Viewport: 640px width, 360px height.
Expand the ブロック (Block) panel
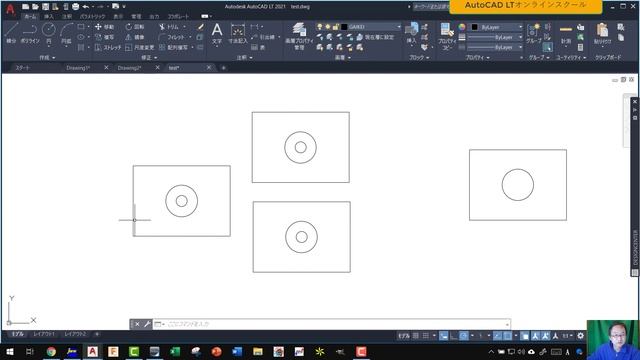(x=419, y=58)
